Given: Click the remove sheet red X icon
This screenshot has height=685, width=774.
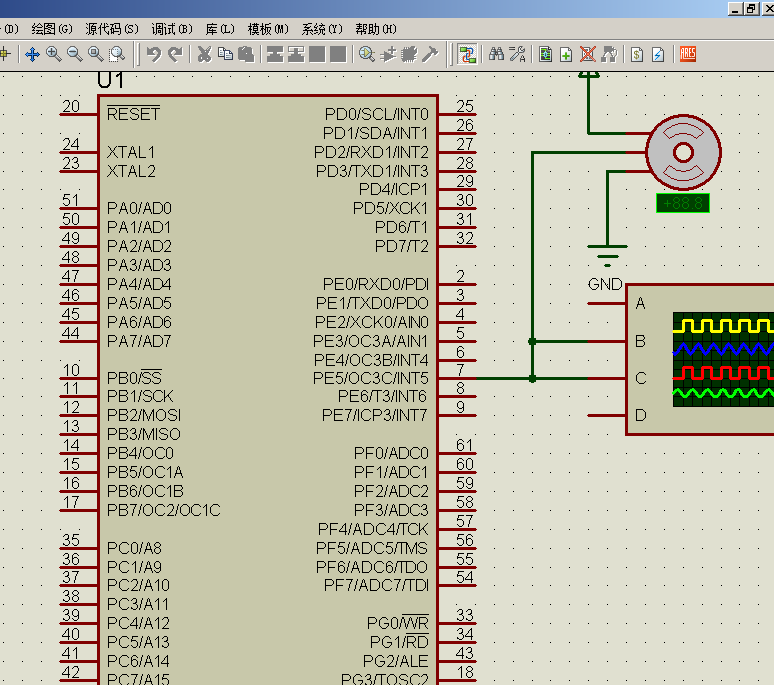Looking at the screenshot, I should pos(587,54).
